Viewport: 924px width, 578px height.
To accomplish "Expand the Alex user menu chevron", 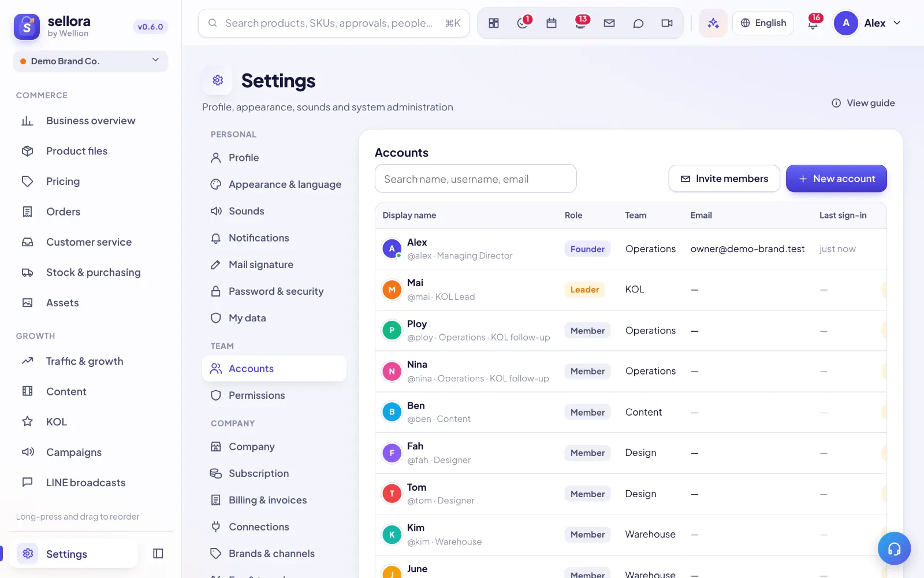I will [897, 23].
